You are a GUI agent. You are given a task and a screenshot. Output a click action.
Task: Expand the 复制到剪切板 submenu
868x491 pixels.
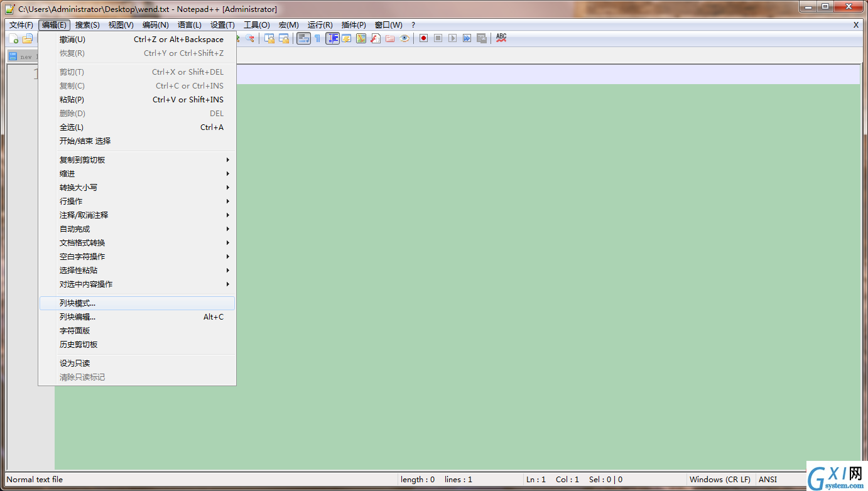pos(137,160)
